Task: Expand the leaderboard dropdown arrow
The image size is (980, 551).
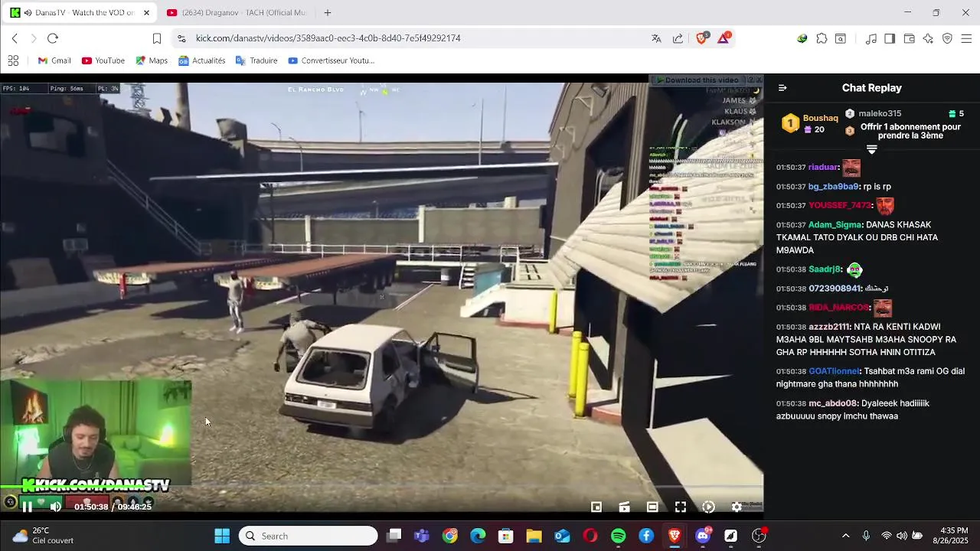Action: point(871,149)
